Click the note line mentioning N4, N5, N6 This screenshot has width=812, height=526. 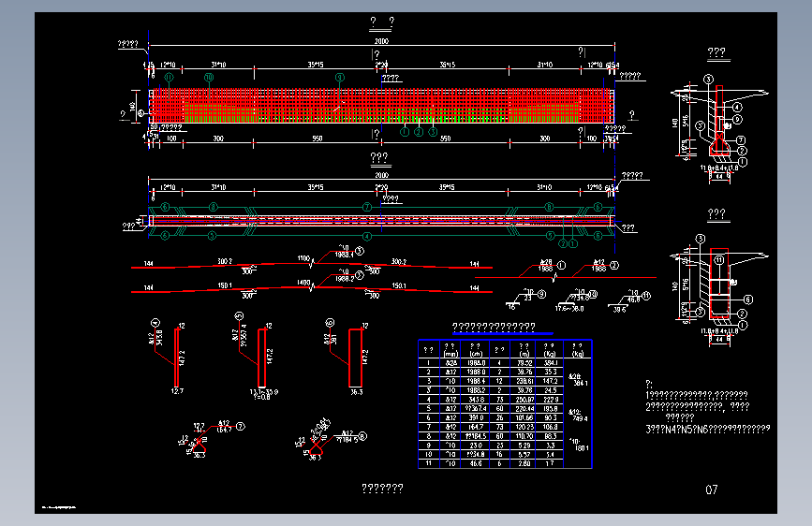click(707, 430)
